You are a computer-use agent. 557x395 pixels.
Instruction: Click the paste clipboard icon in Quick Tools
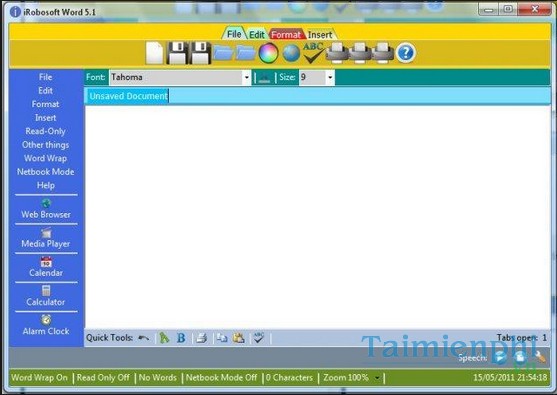pyautogui.click(x=239, y=338)
